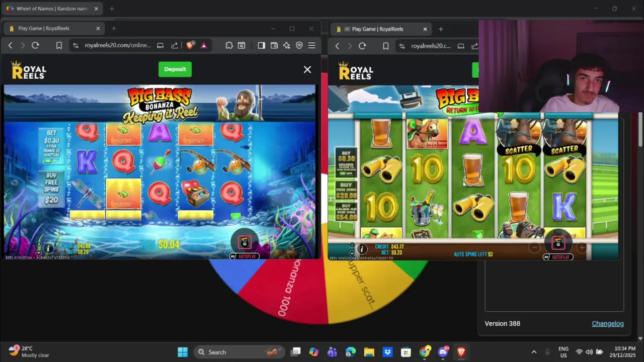Reload page in left Brave window
The height and width of the screenshot is (362, 644).
(35, 45)
